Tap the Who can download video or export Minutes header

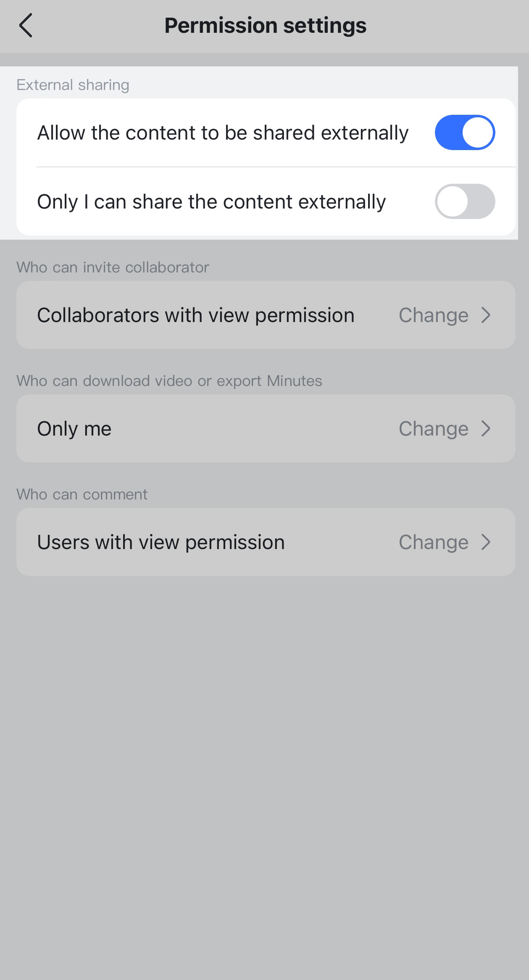[x=169, y=381]
